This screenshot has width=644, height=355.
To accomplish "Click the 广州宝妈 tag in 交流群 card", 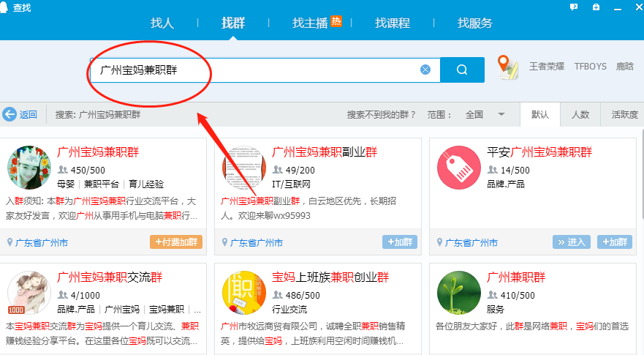I will pos(122,309).
